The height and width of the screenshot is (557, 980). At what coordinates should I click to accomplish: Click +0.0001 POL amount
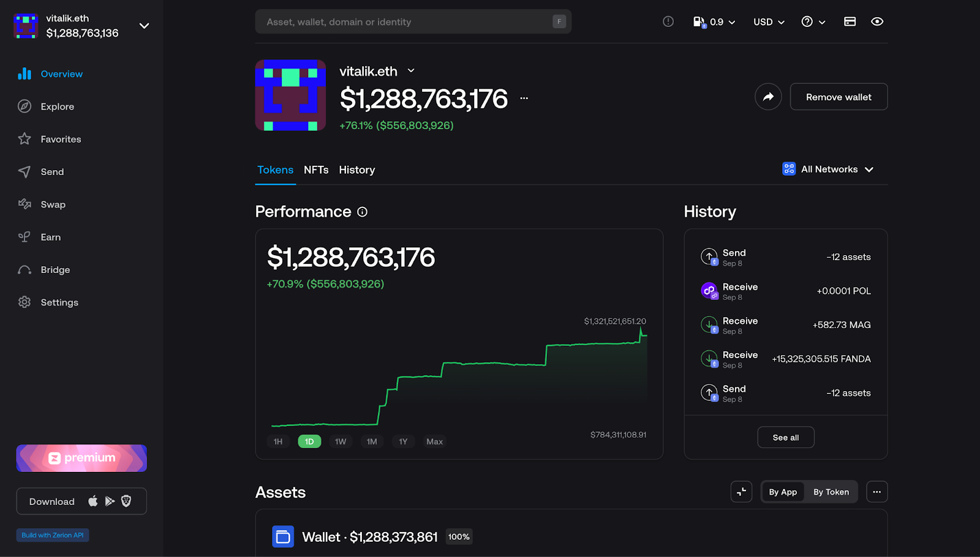pos(843,291)
